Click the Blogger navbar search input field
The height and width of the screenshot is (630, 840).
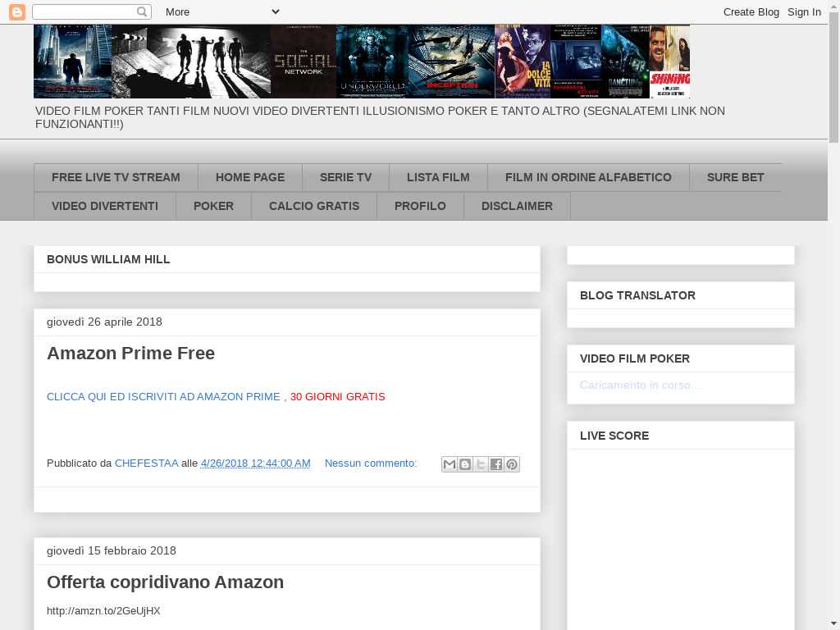pyautogui.click(x=84, y=11)
